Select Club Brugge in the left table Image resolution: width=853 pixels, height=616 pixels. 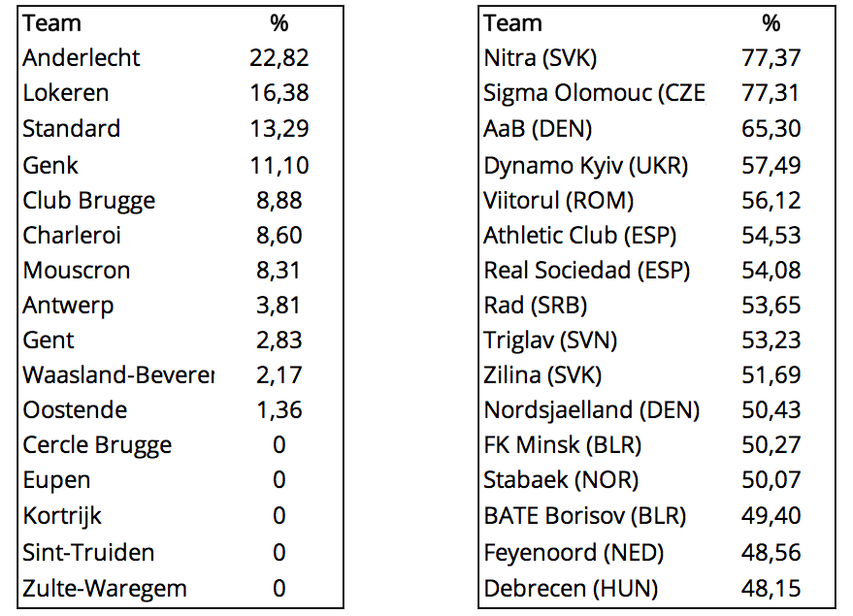click(x=88, y=201)
